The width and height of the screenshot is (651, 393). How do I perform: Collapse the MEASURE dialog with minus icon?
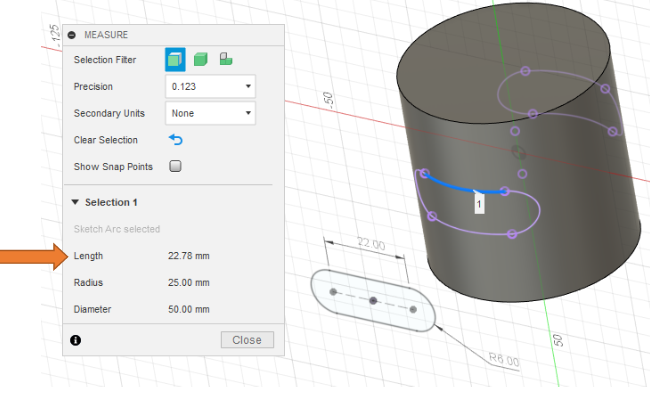pos(72,35)
